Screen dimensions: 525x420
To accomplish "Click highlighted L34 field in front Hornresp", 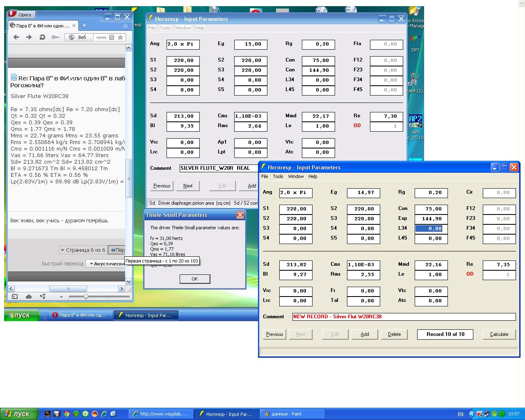I will pos(431,229).
